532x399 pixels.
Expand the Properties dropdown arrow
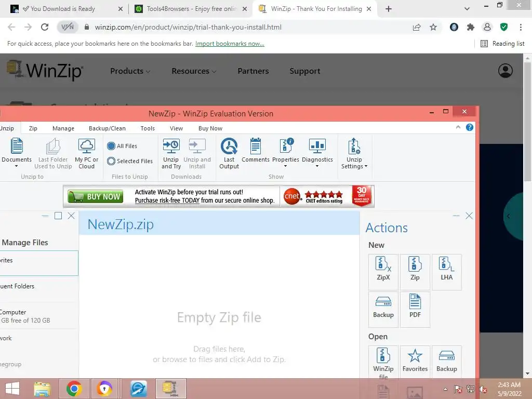click(285, 166)
